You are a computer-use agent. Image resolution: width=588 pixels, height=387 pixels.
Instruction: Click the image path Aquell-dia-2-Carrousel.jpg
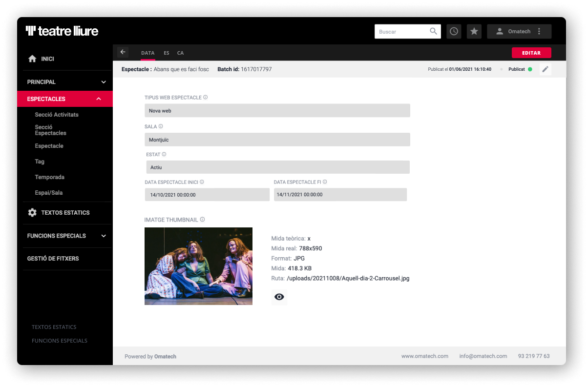click(x=348, y=278)
